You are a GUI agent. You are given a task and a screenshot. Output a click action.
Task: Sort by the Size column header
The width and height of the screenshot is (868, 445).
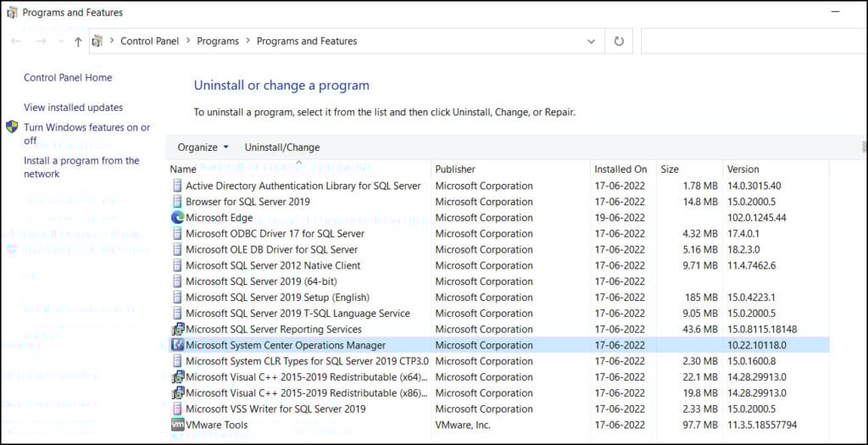(x=689, y=169)
